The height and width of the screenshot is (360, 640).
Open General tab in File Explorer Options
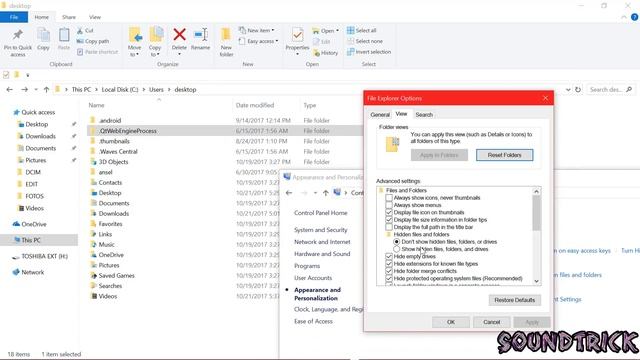[x=380, y=115]
